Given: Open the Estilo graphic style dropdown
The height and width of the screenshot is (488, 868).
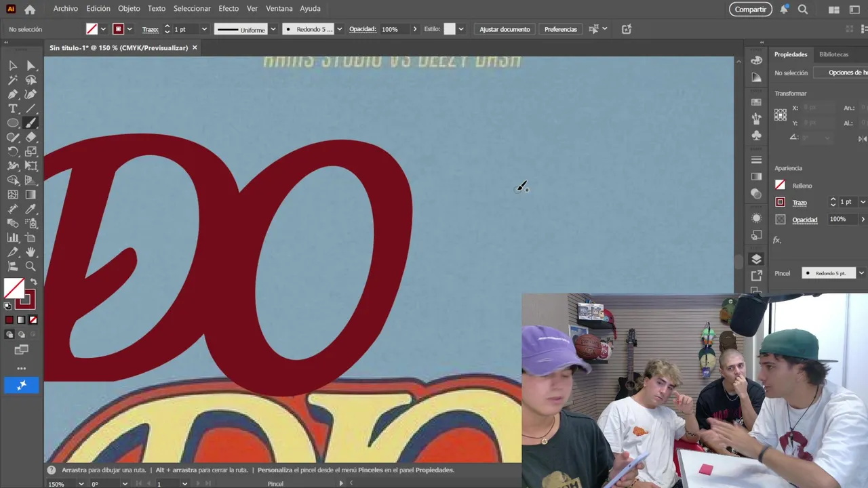Looking at the screenshot, I should pos(460,29).
